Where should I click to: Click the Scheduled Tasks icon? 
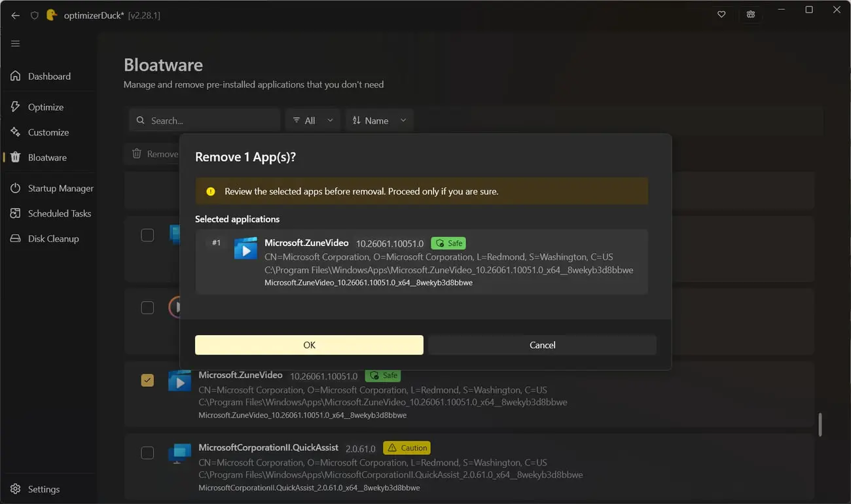16,213
